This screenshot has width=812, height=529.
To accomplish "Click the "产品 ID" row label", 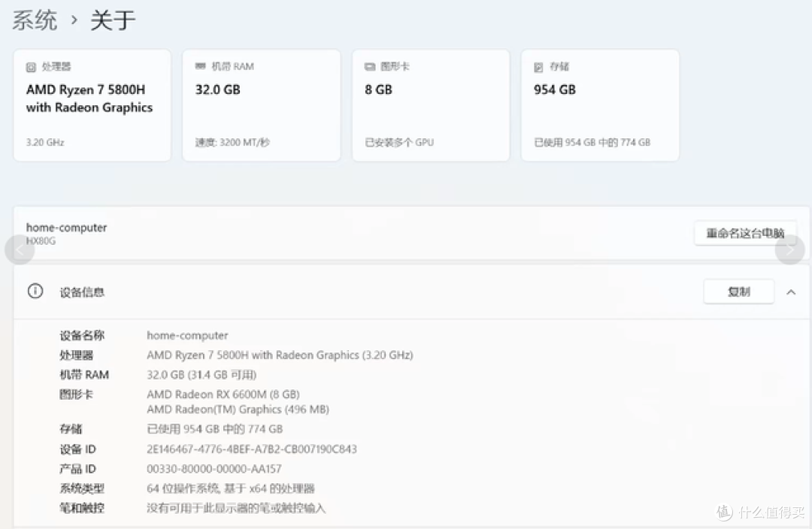I will pos(77,469).
